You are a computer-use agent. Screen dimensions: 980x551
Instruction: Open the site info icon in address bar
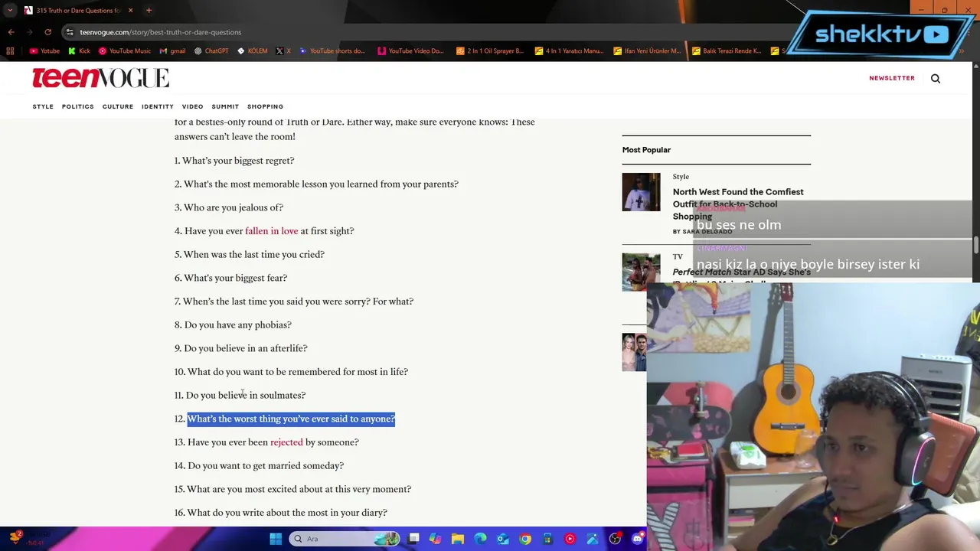(70, 32)
